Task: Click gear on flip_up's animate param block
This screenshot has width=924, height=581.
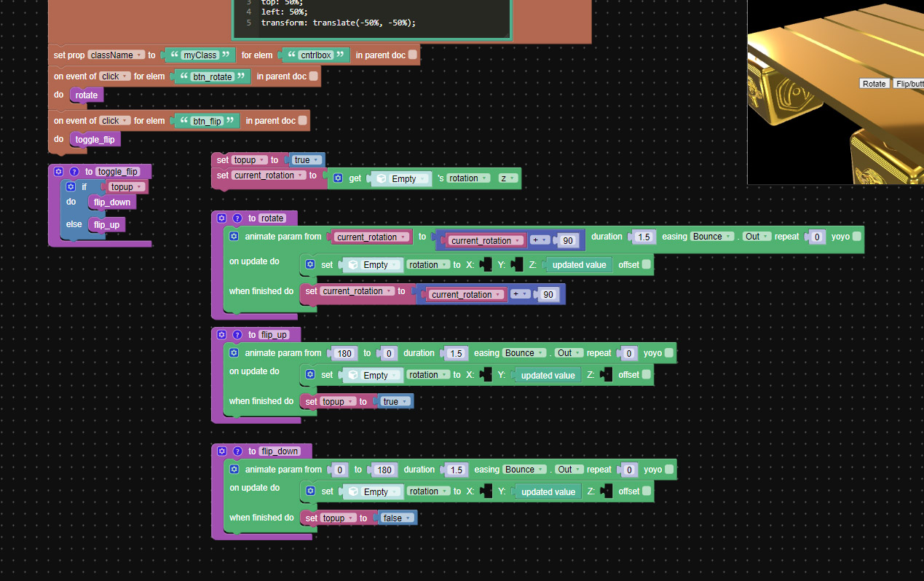Action: coord(234,353)
